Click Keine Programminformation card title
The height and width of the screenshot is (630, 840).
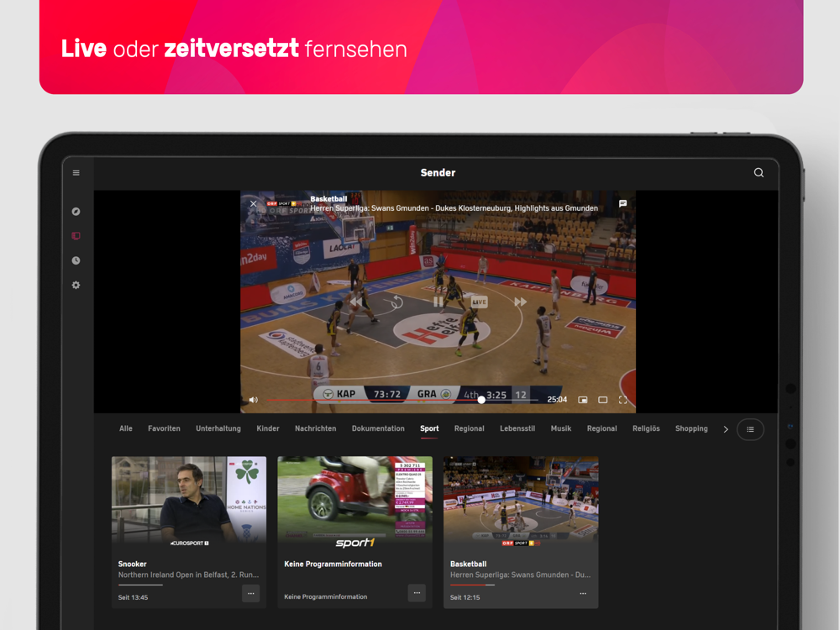[333, 564]
